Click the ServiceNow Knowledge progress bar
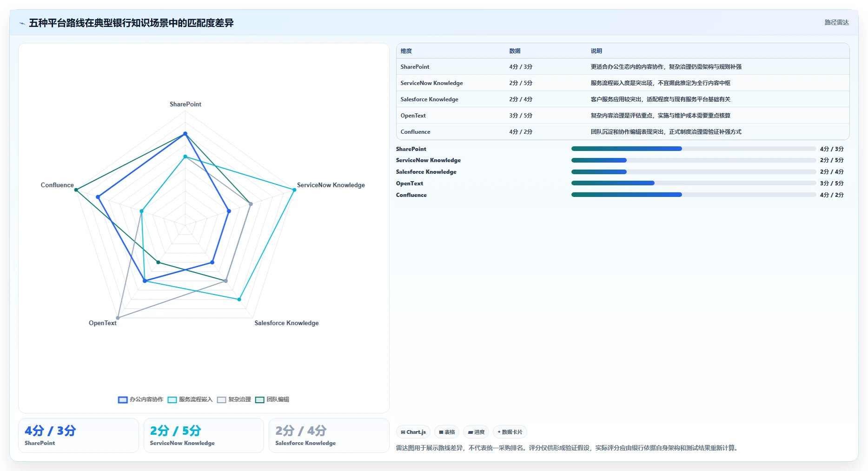868x471 pixels. point(694,160)
